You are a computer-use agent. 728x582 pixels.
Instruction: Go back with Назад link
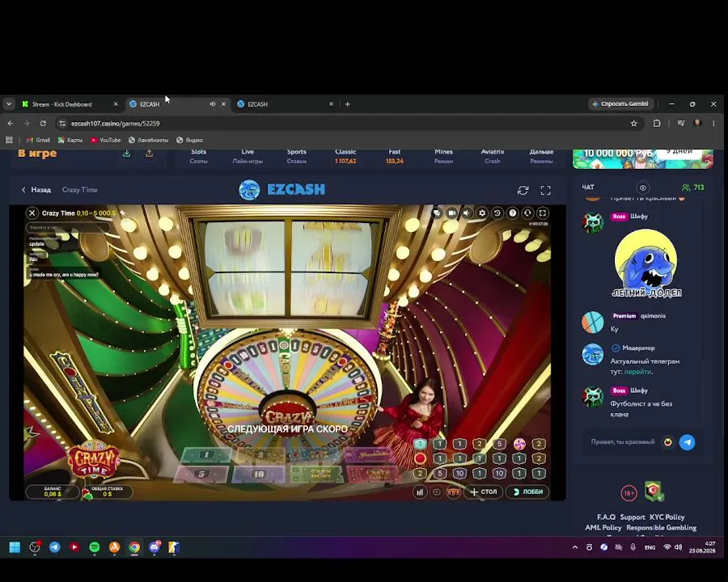(36, 190)
